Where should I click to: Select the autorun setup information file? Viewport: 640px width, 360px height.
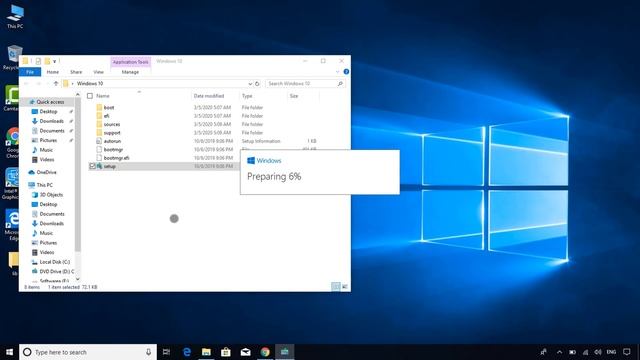click(112, 141)
